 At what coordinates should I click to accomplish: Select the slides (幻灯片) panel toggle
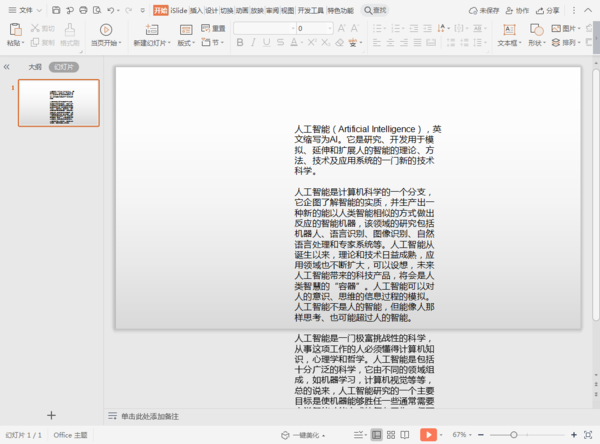tap(65, 67)
